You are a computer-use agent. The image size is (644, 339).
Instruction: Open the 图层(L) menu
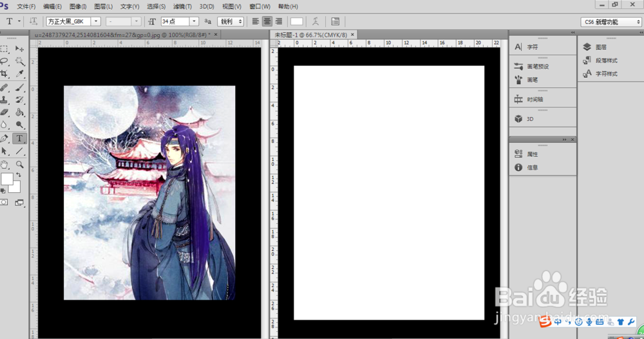click(103, 6)
